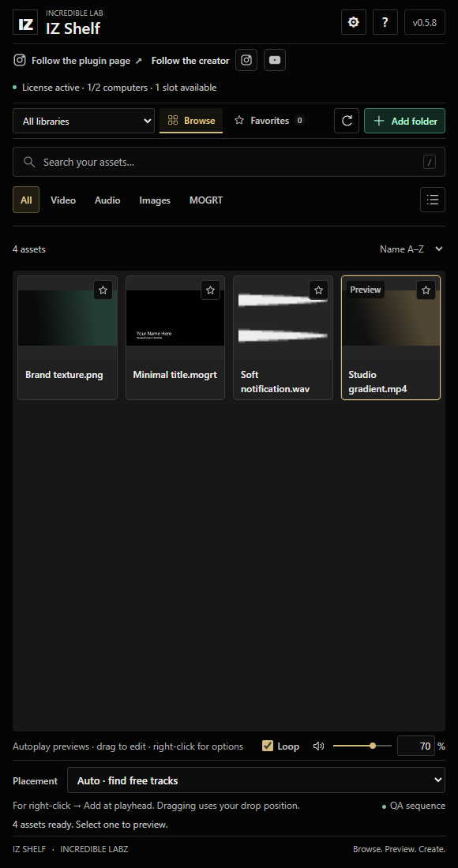
Task: Open the Name A–Z sort dropdown
Action: point(411,249)
